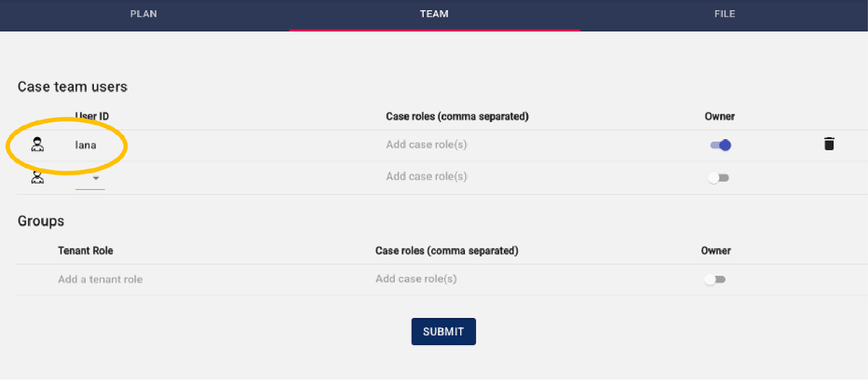Click the avatar icon in the empty user row
The image size is (868, 380).
click(x=37, y=177)
